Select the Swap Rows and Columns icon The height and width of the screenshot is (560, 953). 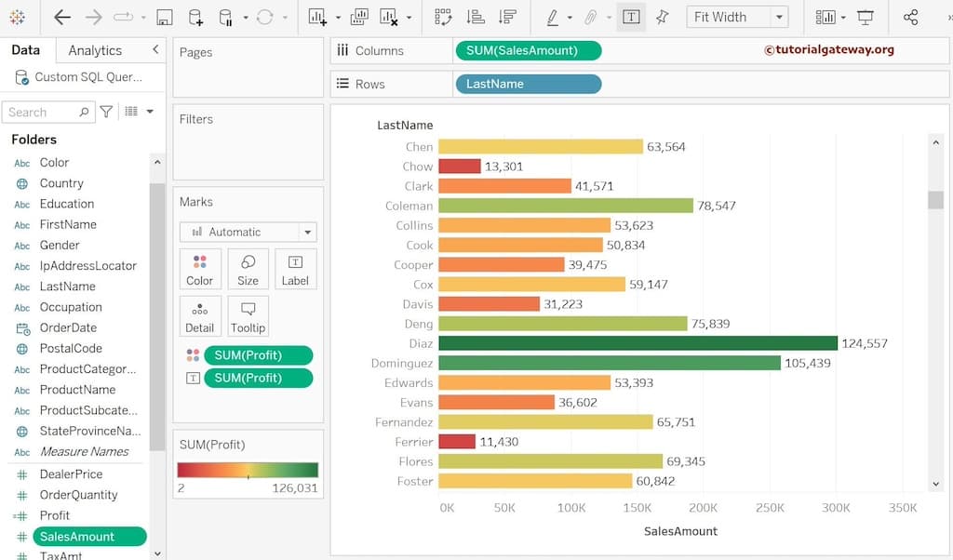coord(441,16)
